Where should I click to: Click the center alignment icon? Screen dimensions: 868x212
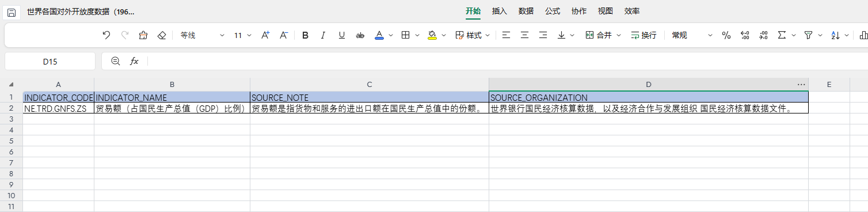click(524, 35)
